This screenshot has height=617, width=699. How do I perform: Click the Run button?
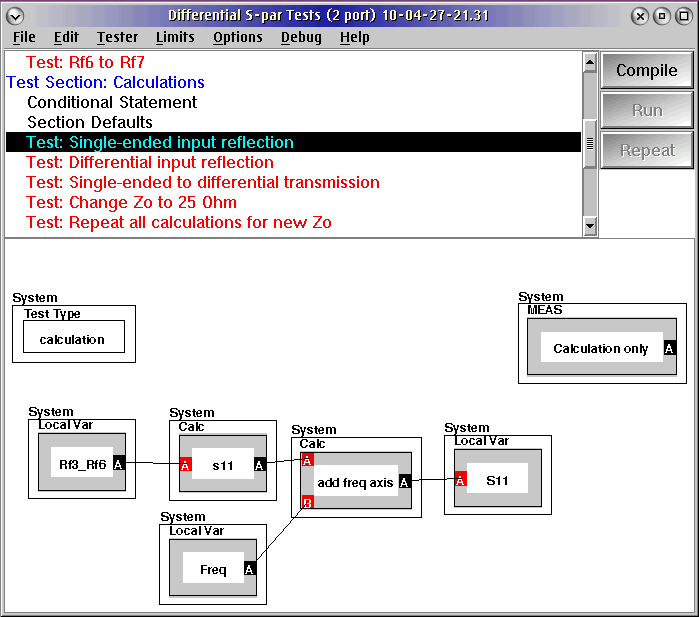click(x=646, y=111)
